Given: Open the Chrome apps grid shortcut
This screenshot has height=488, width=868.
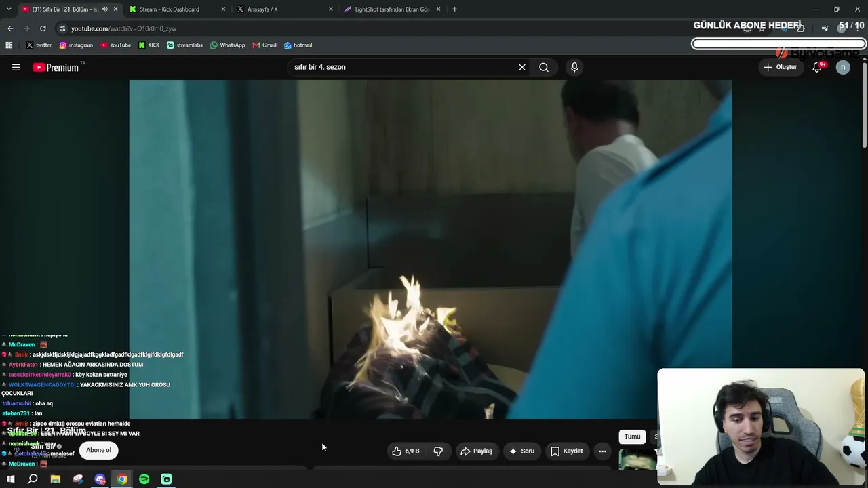Looking at the screenshot, I should pos(9,45).
